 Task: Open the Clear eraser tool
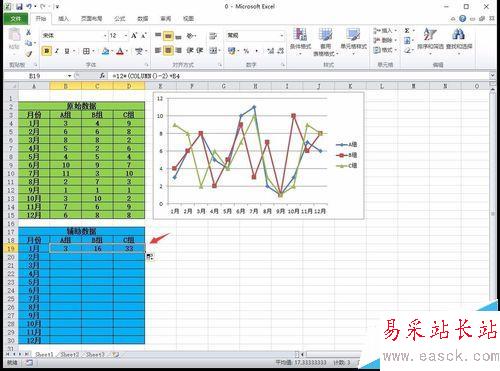tap(407, 50)
